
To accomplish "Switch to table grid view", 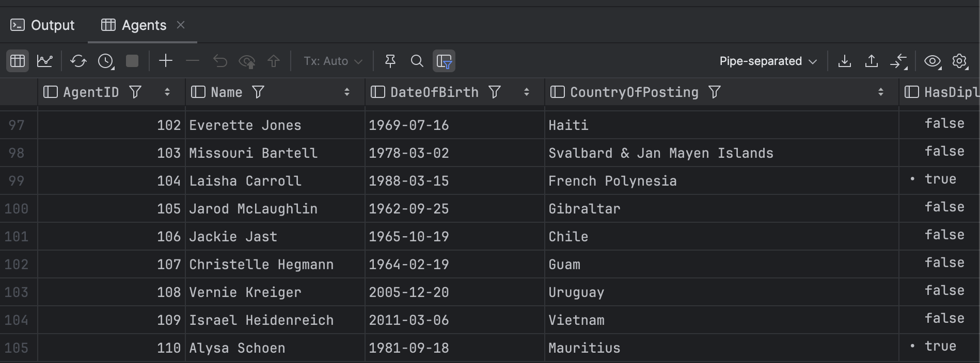I will (x=18, y=61).
